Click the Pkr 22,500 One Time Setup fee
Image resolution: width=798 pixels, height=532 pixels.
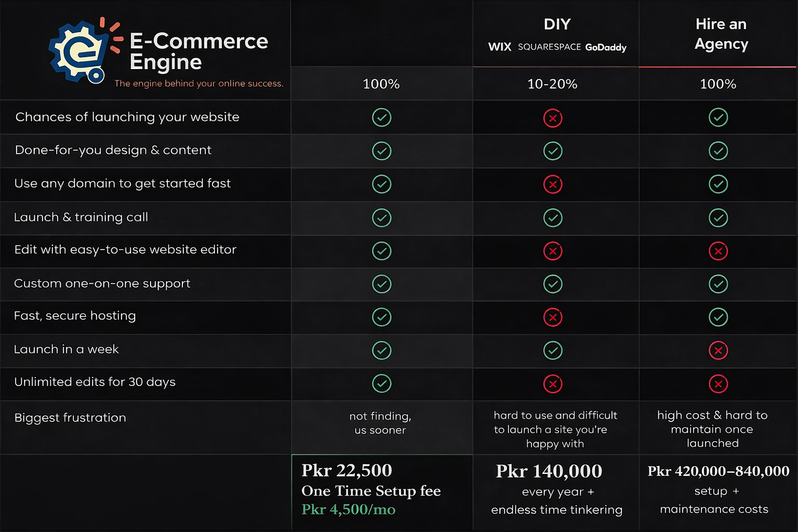tap(371, 480)
